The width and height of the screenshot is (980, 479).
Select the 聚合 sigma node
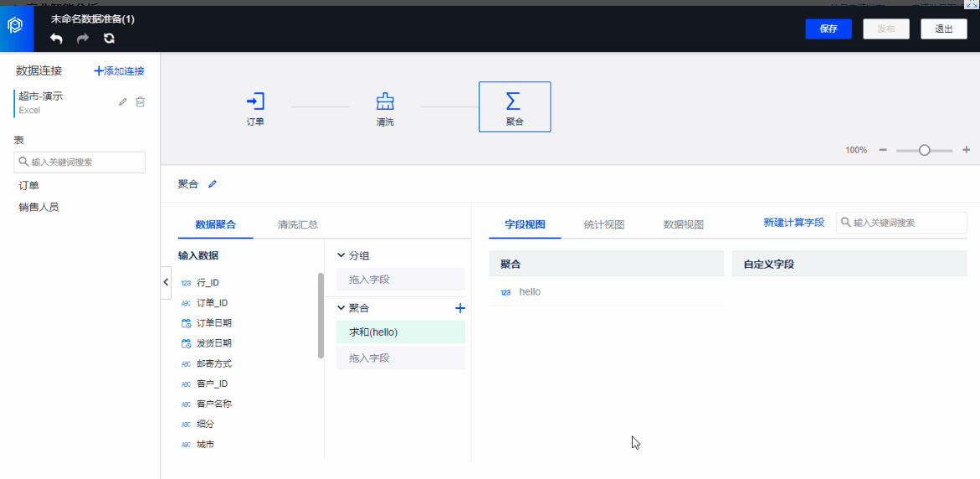(515, 107)
